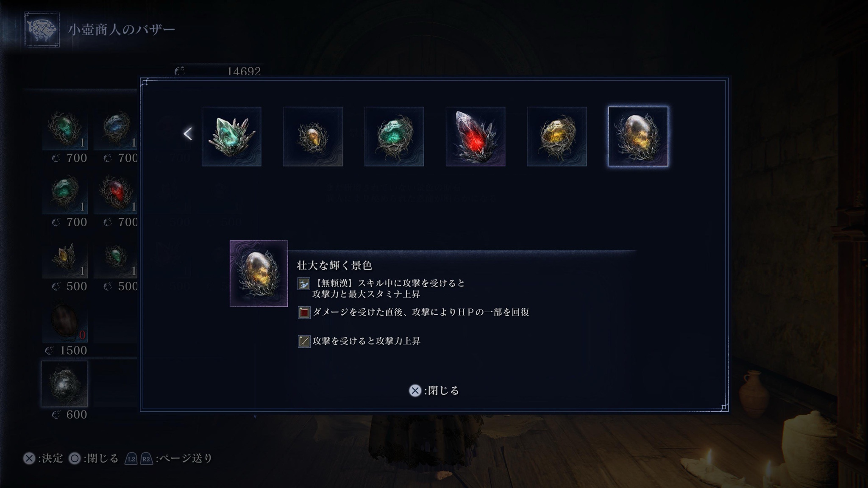Viewport: 868px width, 488px height.
Task: Select the pale green crystal relic in carousel
Action: point(231,136)
